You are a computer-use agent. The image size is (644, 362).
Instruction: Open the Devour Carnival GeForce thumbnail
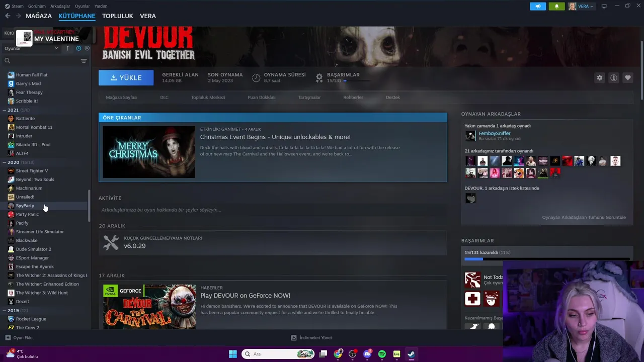pos(149,306)
